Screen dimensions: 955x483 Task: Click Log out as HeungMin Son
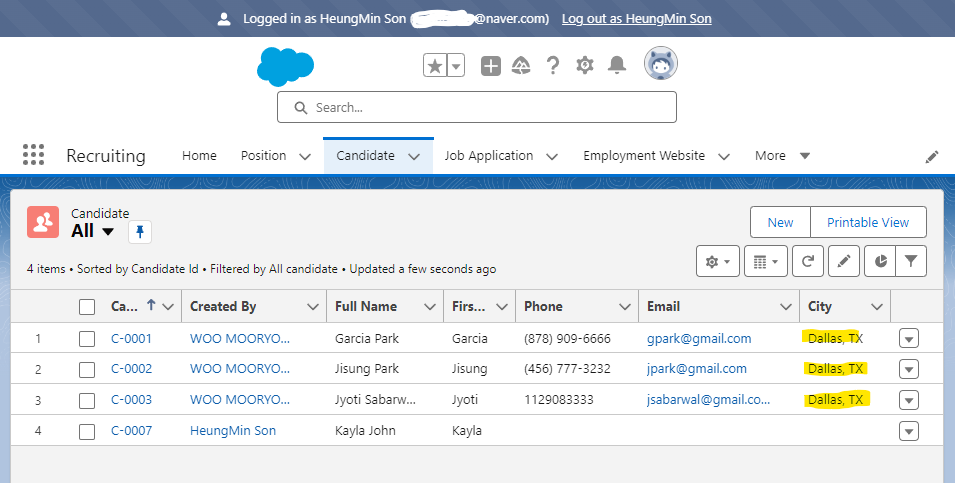pyautogui.click(x=636, y=19)
